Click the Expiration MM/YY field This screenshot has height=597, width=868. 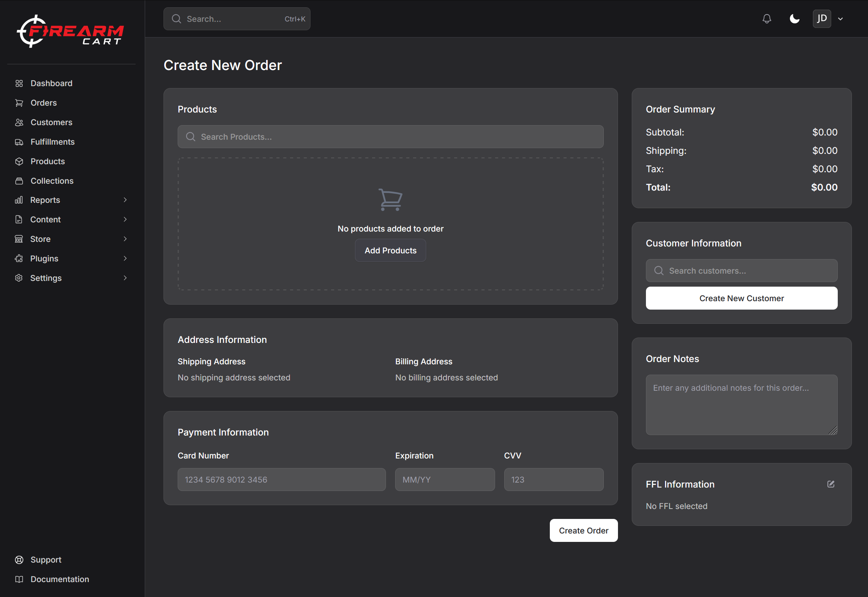[445, 480]
